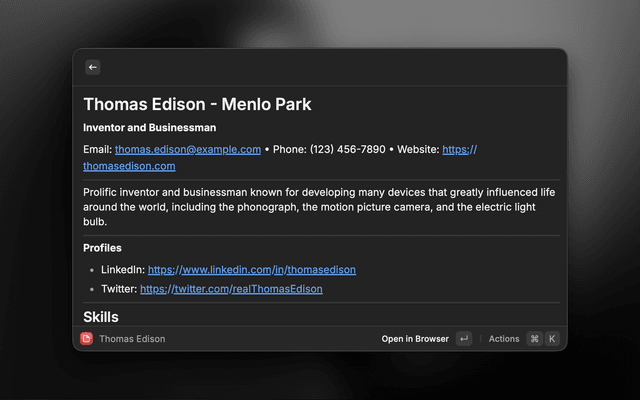Image resolution: width=640 pixels, height=400 pixels.
Task: Click the Prolific inventor summary paragraph
Action: tap(319, 206)
